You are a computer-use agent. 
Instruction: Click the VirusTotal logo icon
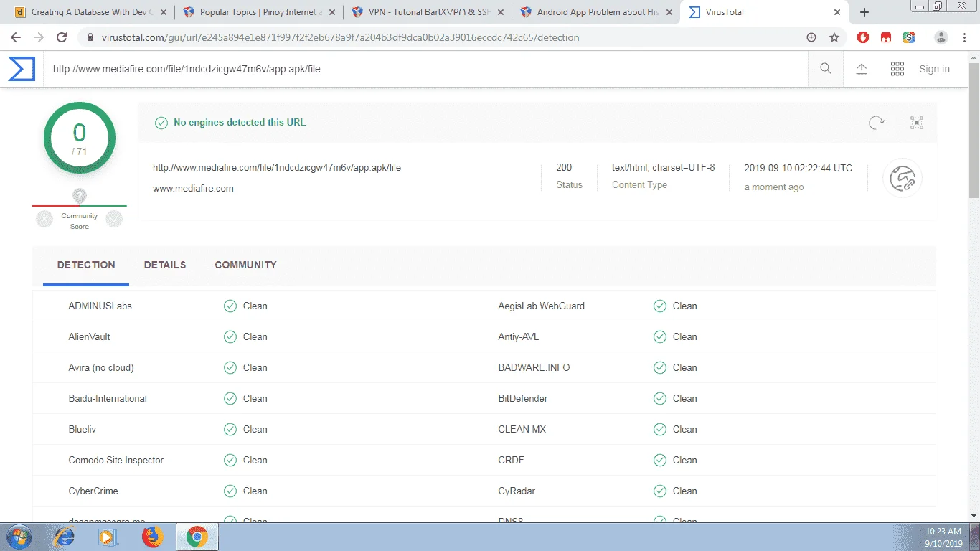tap(22, 69)
